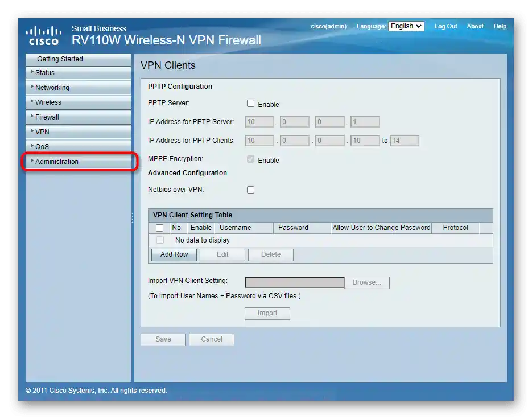Open the Administration menu item
The image size is (532, 419).
click(79, 162)
